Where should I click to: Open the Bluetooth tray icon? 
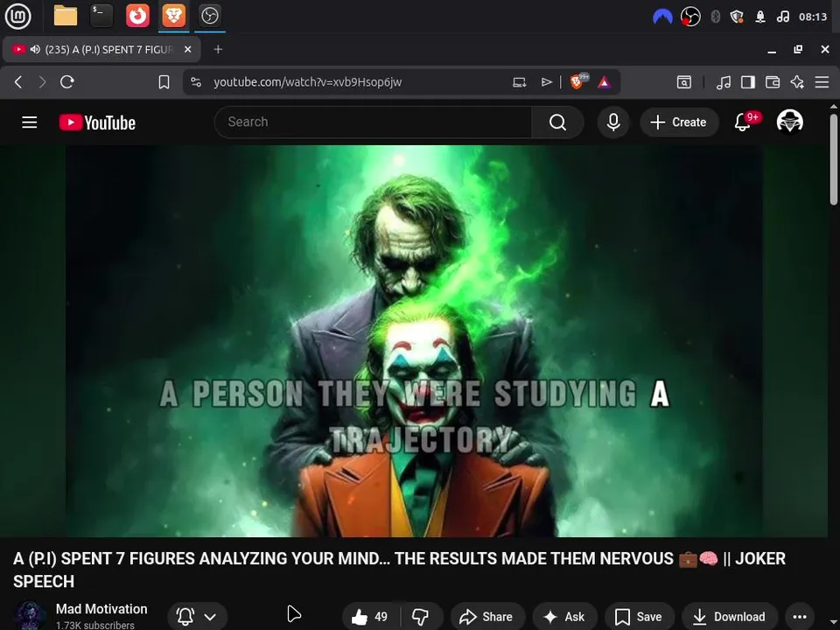point(715,17)
